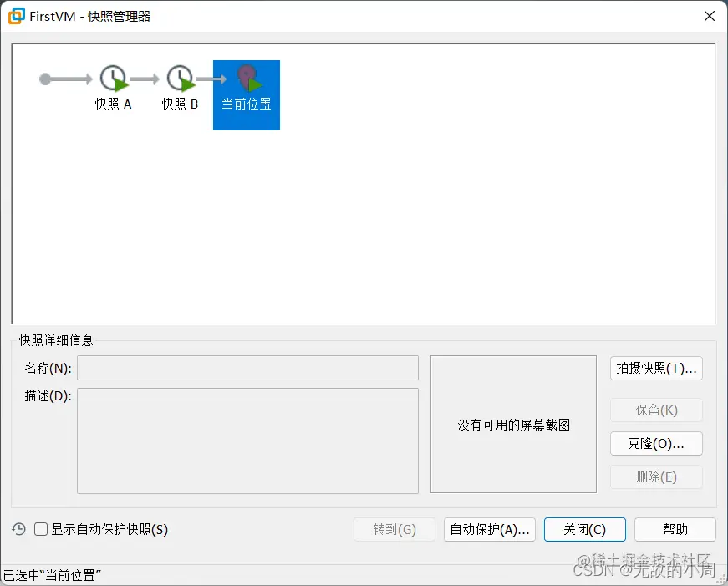
Task: Click the 快照详细信息 group label
Action: [56, 340]
